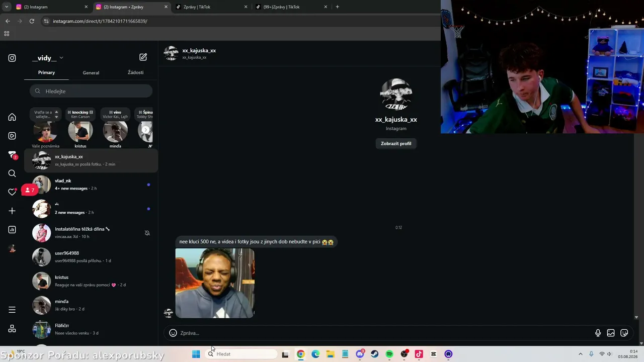The width and height of the screenshot is (644, 362).
Task: Open the browser apps grid shortcut
Action: [x=7, y=34]
